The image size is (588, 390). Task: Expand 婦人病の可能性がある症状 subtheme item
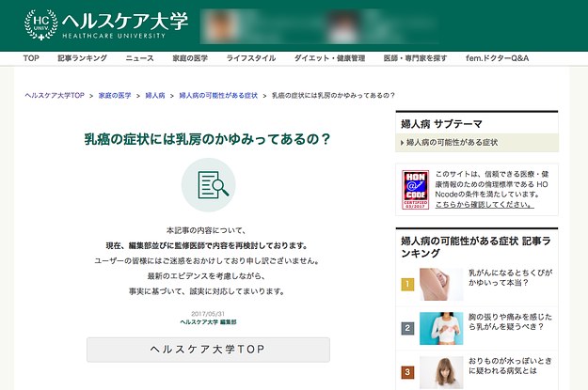pyautogui.click(x=452, y=143)
